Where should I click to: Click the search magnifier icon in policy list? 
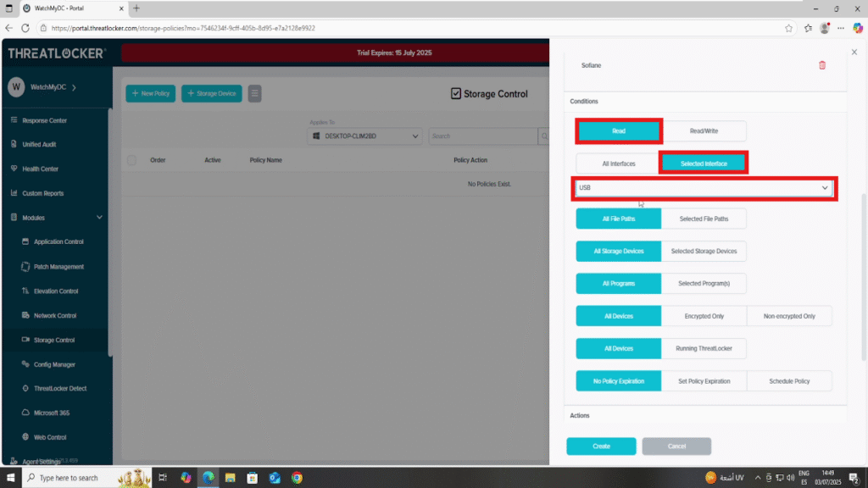point(544,136)
